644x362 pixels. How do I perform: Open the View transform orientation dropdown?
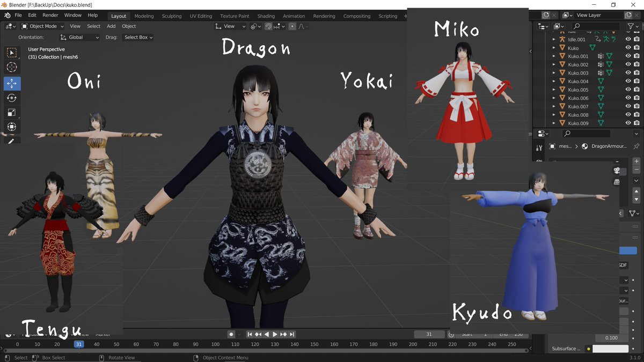(230, 26)
